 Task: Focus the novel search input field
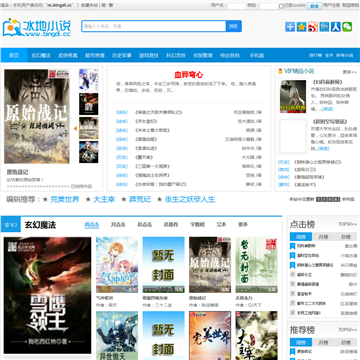click(x=154, y=26)
